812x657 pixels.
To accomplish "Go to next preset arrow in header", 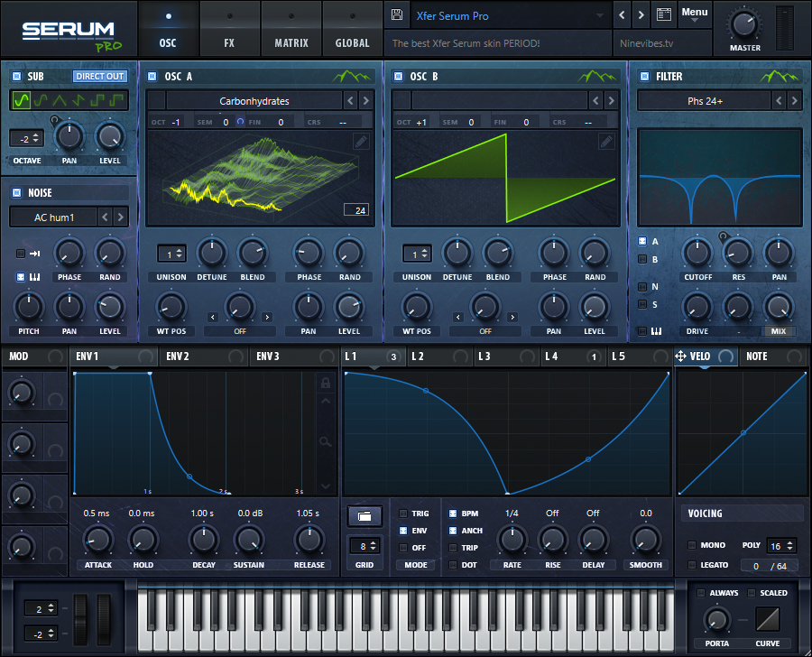I will pyautogui.click(x=641, y=15).
